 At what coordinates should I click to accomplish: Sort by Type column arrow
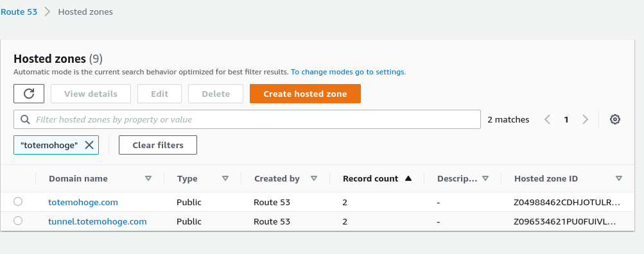[225, 178]
